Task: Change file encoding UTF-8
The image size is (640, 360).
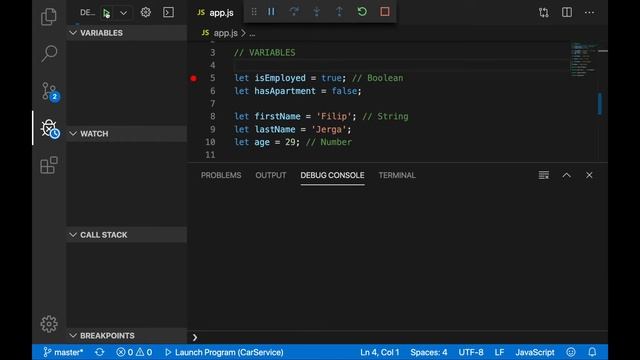Action: 471,352
